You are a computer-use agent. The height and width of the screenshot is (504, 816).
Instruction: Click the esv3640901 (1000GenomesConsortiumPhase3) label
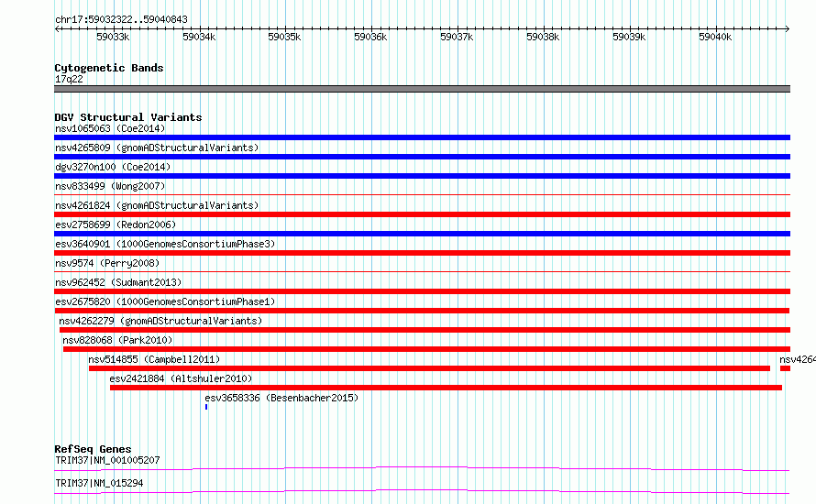(x=165, y=244)
